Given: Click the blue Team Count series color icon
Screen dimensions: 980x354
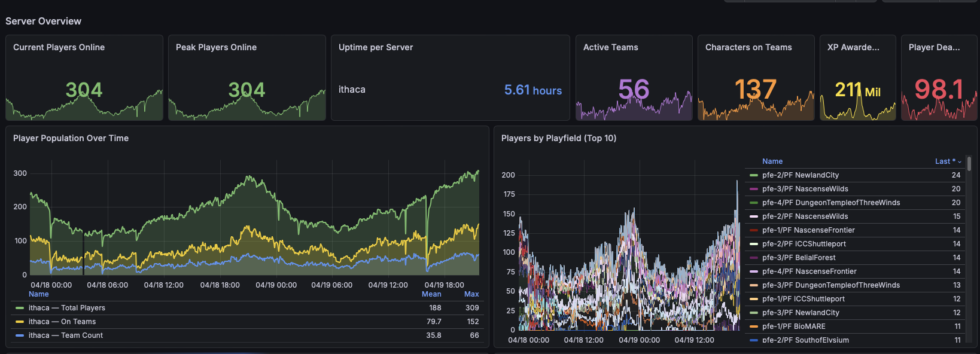Looking at the screenshot, I should point(20,335).
